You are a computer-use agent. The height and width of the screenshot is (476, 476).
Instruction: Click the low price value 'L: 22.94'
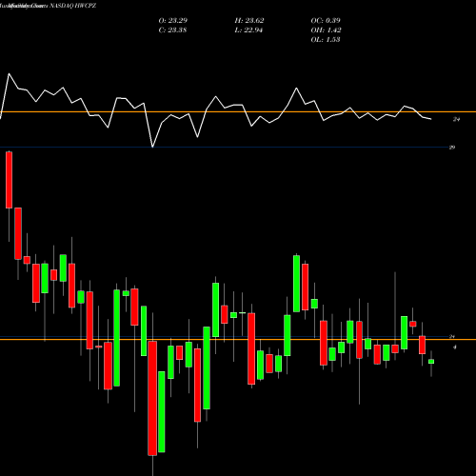248,30
